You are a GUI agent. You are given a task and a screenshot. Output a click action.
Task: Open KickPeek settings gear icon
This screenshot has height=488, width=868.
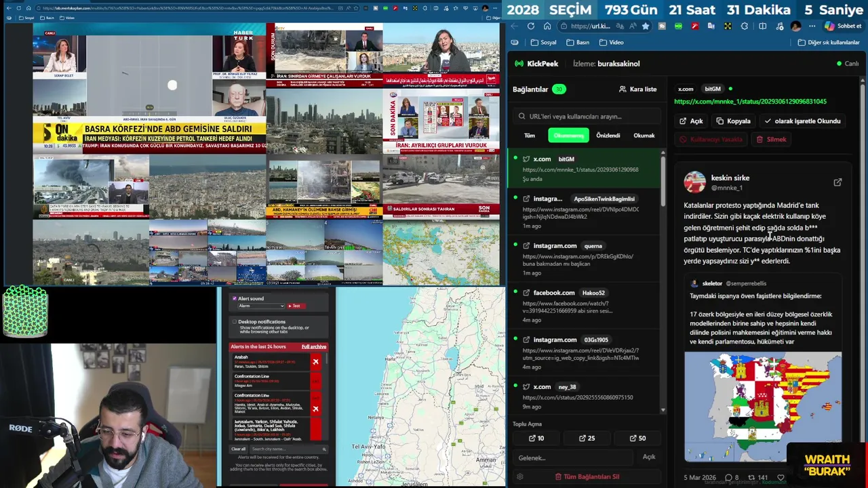tap(520, 476)
